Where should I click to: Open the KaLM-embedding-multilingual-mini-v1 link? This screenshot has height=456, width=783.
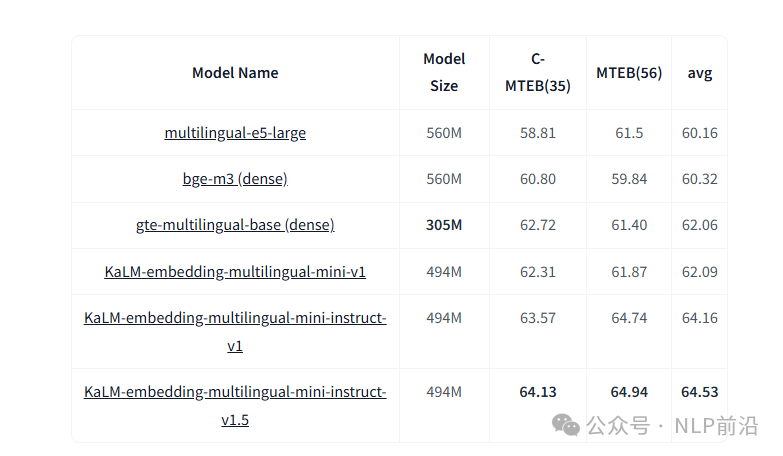tap(235, 272)
